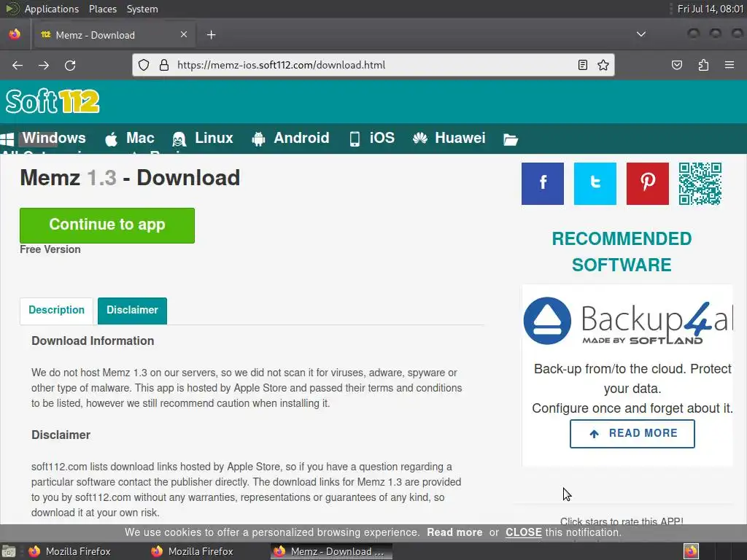Select the Memz - Download browser tab
The height and width of the screenshot is (560, 747).
click(115, 35)
